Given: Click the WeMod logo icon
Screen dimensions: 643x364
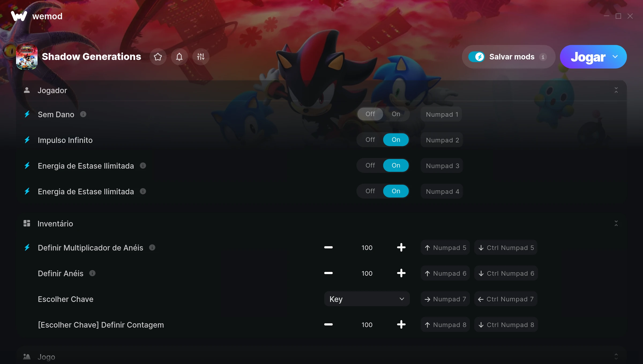Looking at the screenshot, I should point(19,16).
